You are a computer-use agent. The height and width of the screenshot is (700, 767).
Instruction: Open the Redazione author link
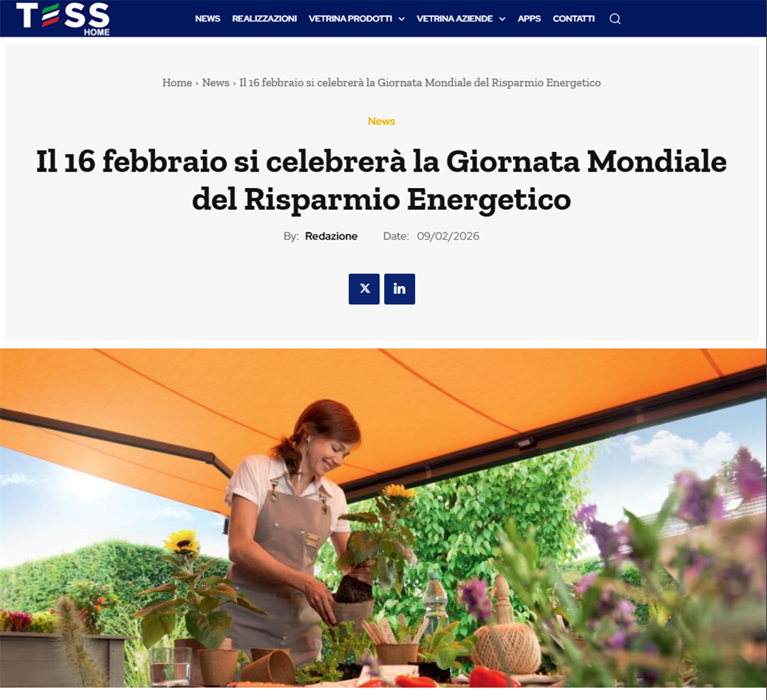click(331, 236)
